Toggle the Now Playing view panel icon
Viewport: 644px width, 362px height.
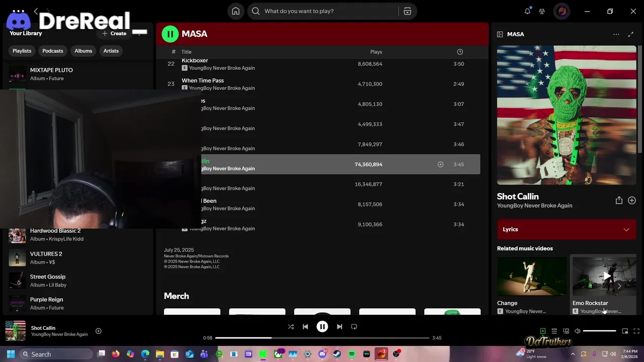coord(500,34)
